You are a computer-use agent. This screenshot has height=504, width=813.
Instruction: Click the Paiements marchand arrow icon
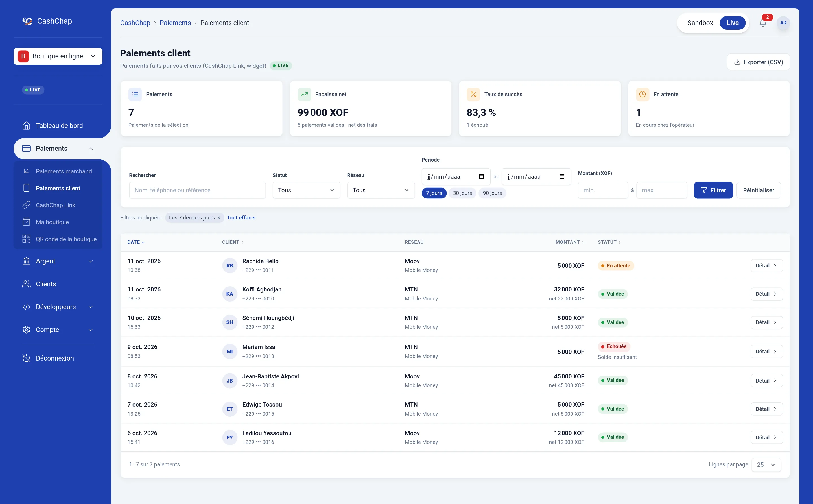point(26,171)
